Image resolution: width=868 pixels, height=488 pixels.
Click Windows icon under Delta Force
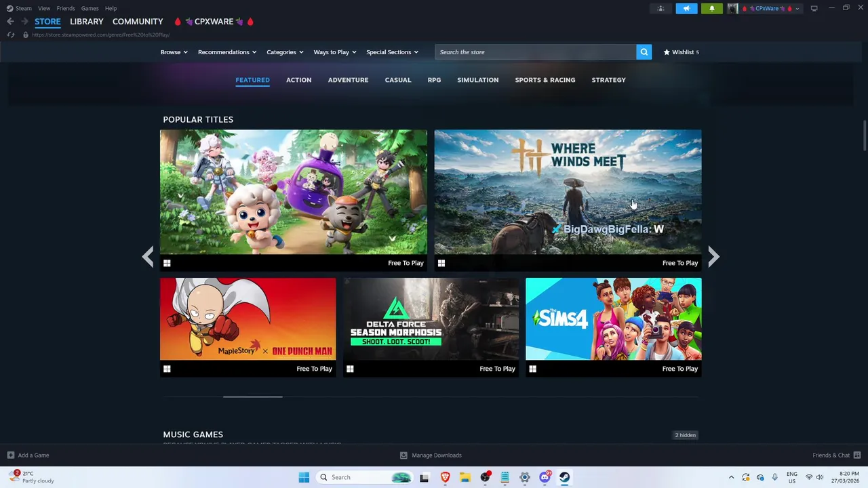click(350, 369)
